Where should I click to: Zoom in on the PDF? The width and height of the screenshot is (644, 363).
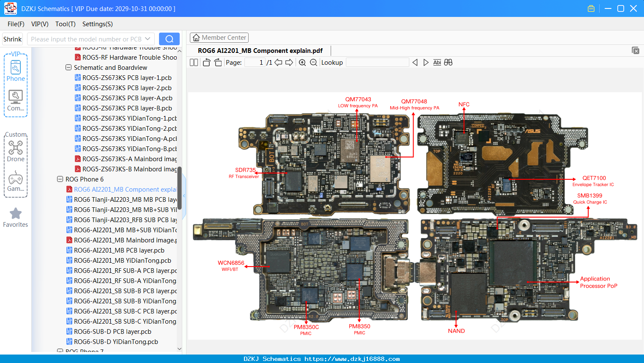(x=302, y=62)
